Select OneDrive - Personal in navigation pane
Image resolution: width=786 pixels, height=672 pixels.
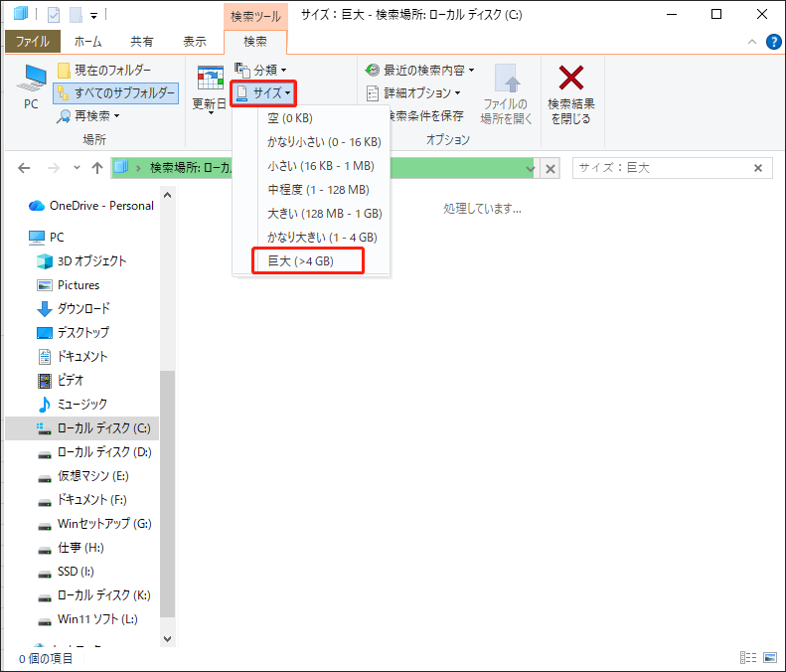tap(91, 206)
